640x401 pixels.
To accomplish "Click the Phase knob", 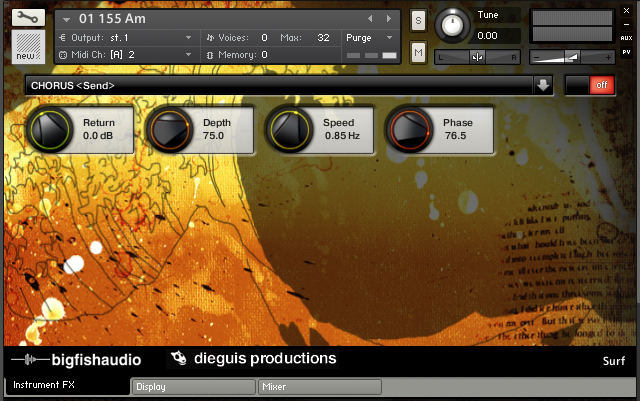I will [x=409, y=129].
